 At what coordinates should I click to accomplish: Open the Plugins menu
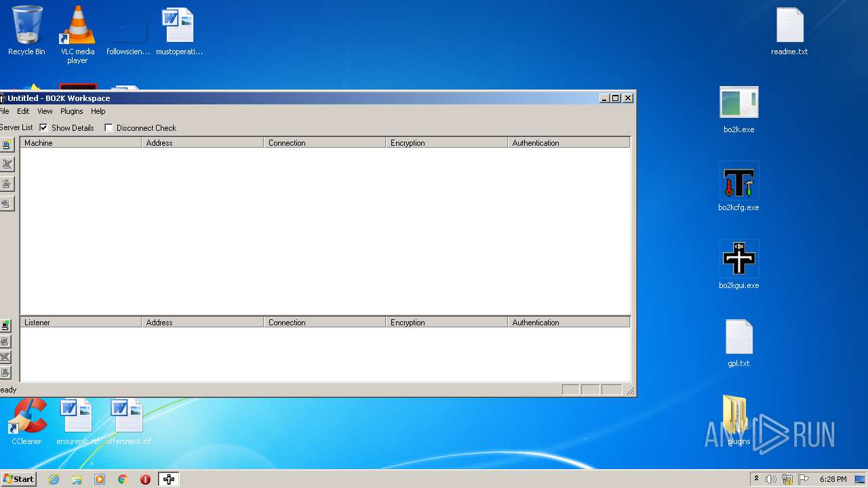[x=71, y=111]
